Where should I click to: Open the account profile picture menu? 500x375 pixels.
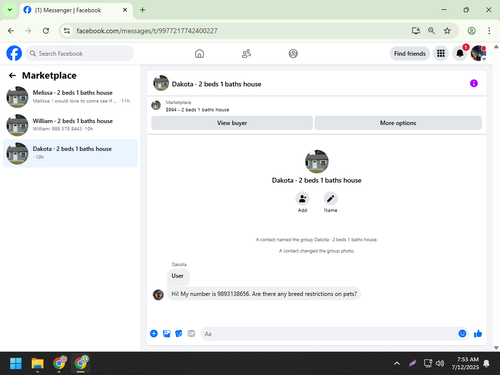pos(478,53)
